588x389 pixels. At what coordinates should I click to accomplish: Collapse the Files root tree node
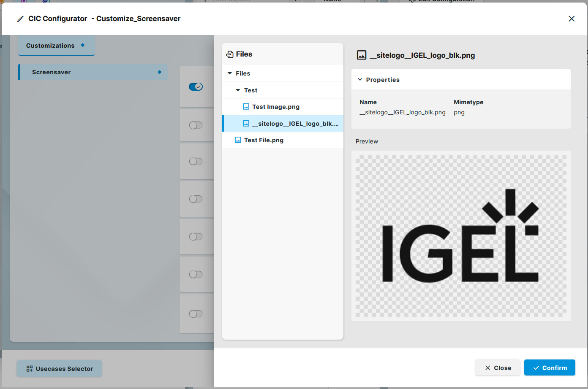click(230, 73)
